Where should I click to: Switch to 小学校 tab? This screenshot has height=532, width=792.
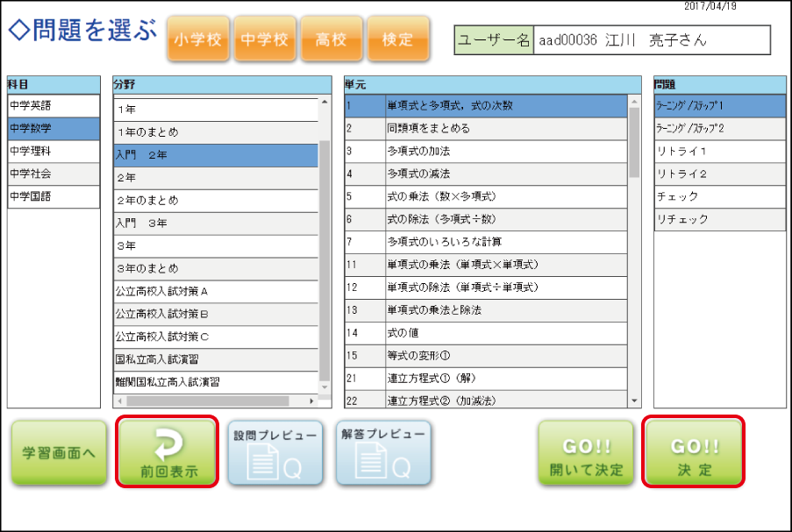tap(198, 39)
